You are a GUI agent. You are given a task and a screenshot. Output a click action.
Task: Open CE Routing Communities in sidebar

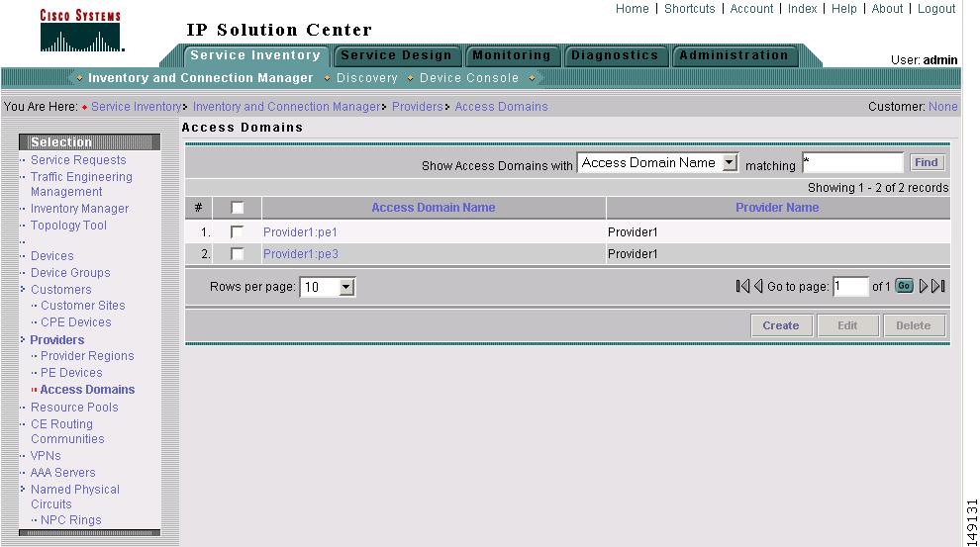pyautogui.click(x=67, y=431)
